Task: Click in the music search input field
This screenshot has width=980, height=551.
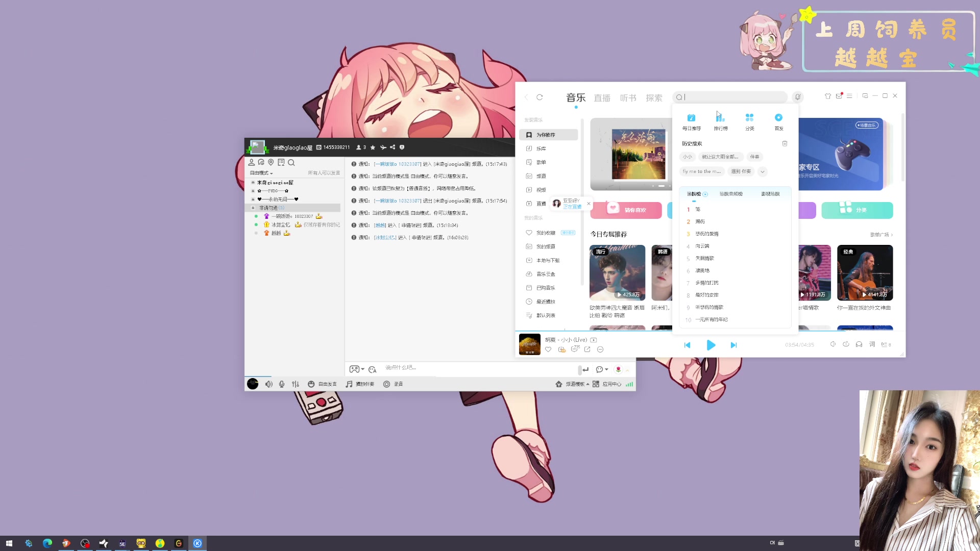Action: (730, 97)
